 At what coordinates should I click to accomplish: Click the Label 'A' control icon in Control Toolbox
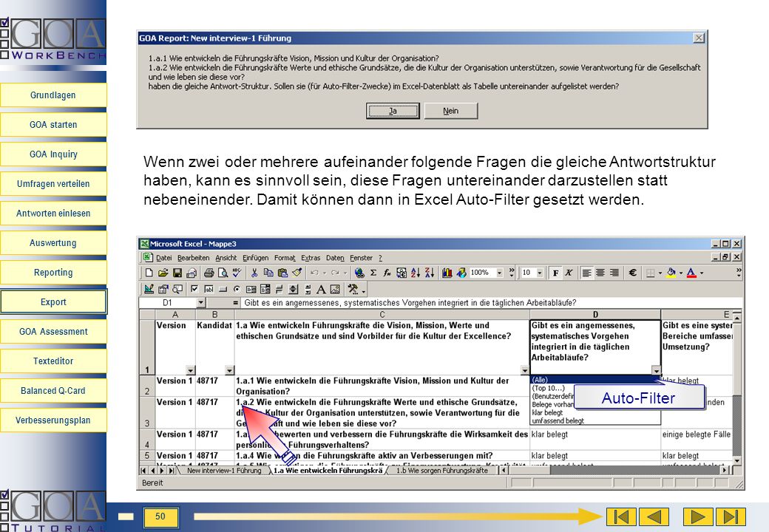[x=321, y=289]
